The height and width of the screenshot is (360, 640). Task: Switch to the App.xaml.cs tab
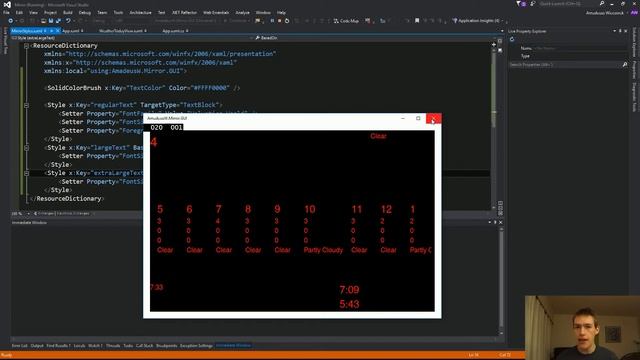(x=175, y=31)
